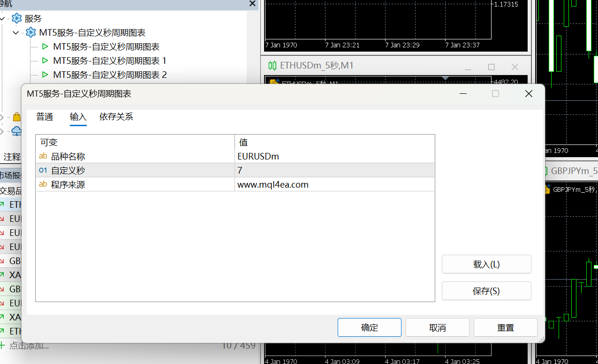Image resolution: width=598 pixels, height=364 pixels.
Task: Click the cloud icon in navigator tree
Action: 16,131
